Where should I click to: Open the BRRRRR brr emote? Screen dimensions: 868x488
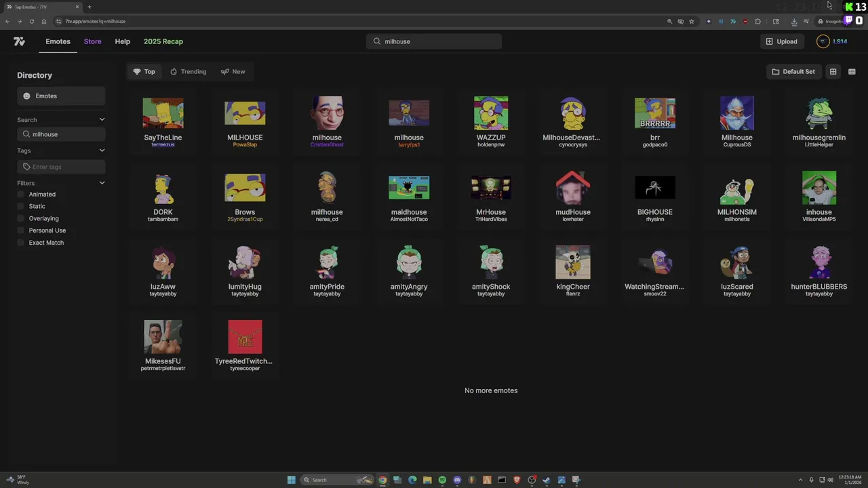tap(655, 122)
